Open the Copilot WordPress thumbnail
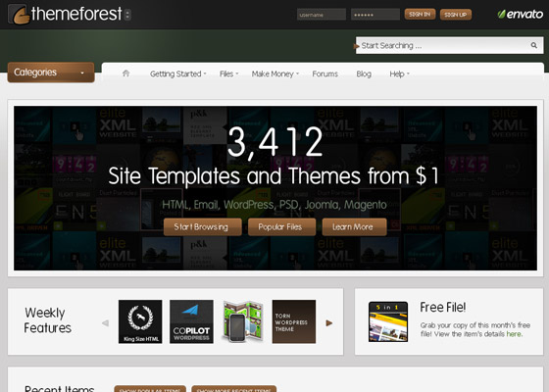The width and height of the screenshot is (549, 392). click(x=191, y=321)
